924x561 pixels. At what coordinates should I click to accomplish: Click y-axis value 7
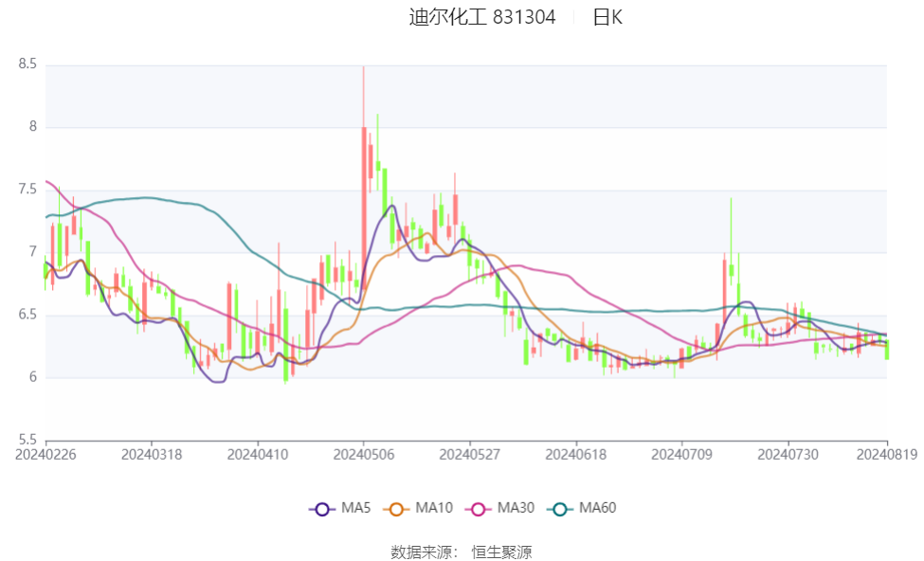pos(33,252)
